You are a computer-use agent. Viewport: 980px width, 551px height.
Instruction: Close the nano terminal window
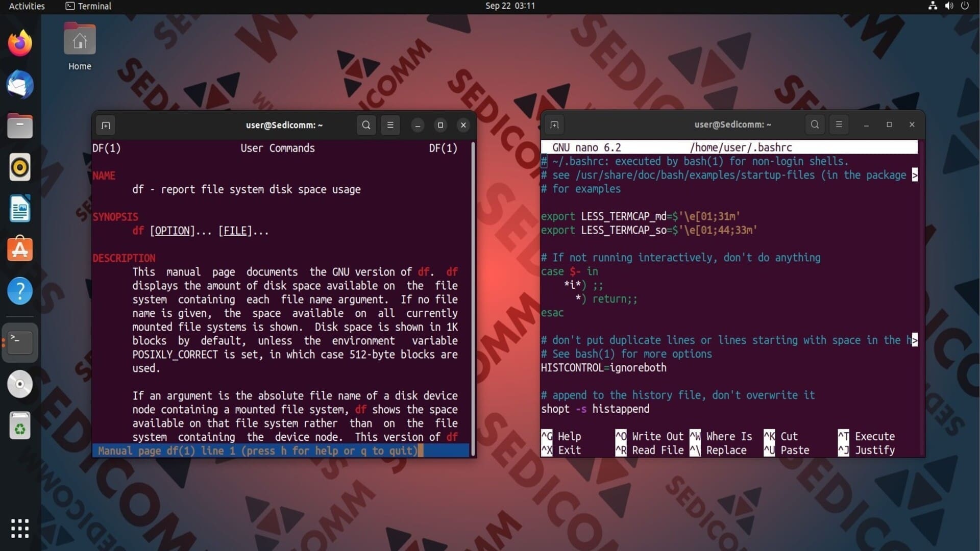click(x=912, y=124)
